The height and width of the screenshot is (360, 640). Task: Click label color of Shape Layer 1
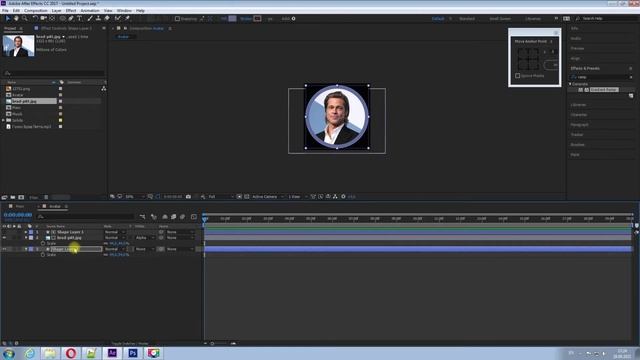(x=31, y=232)
